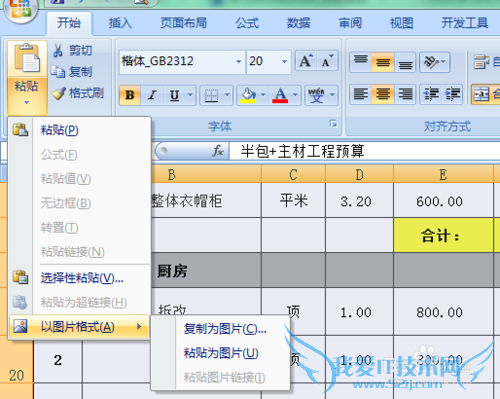Screen dimensions: 500x399
Task: Open the font color dropdown arrow
Action: coord(295,95)
